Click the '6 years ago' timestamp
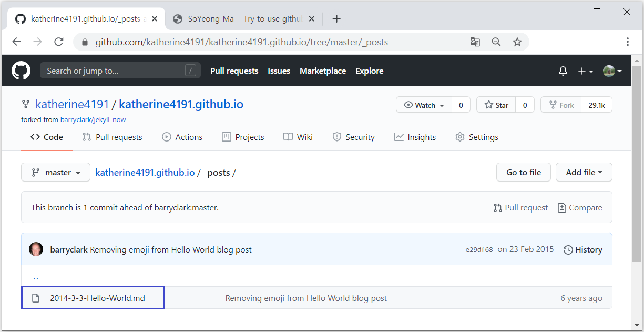This screenshot has height=332, width=644. tap(581, 298)
